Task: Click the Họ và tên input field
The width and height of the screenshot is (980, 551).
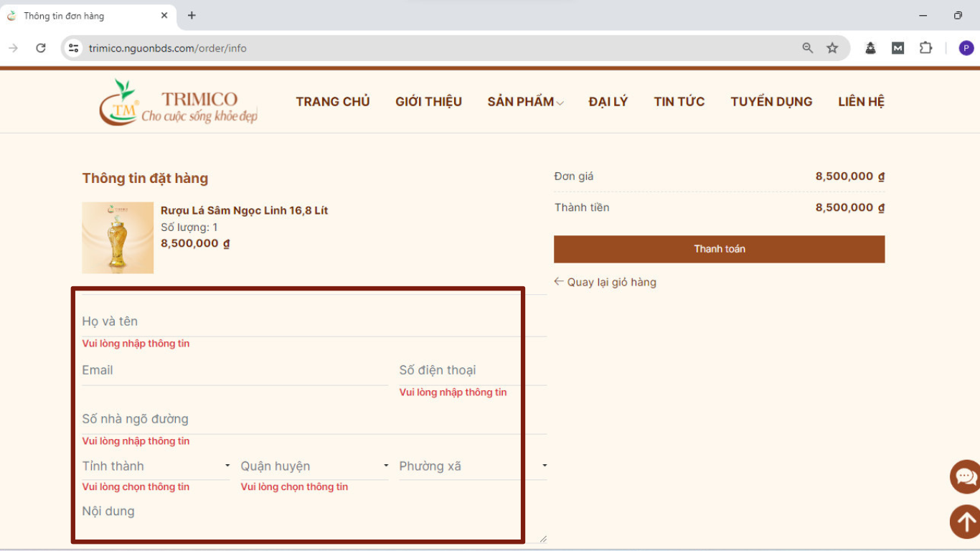Action: click(314, 321)
